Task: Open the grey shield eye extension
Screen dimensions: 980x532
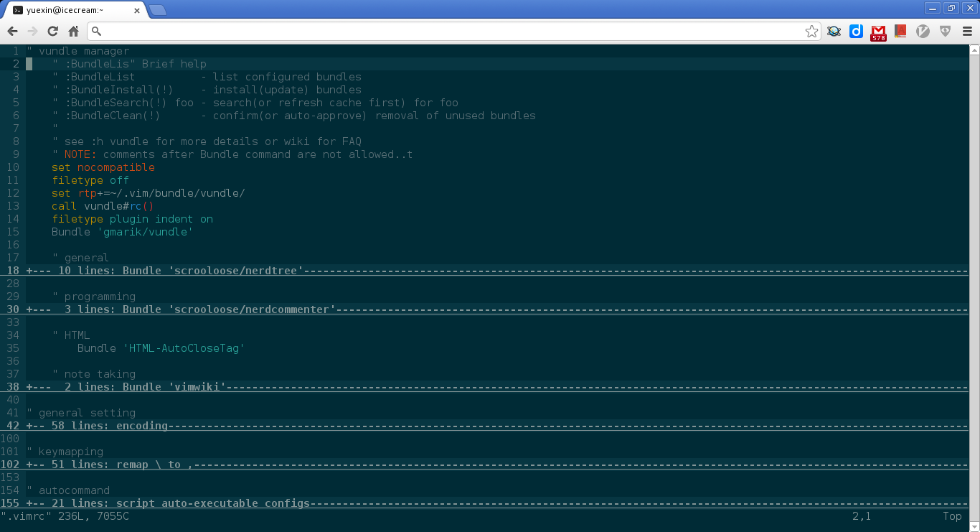Action: 946,31
